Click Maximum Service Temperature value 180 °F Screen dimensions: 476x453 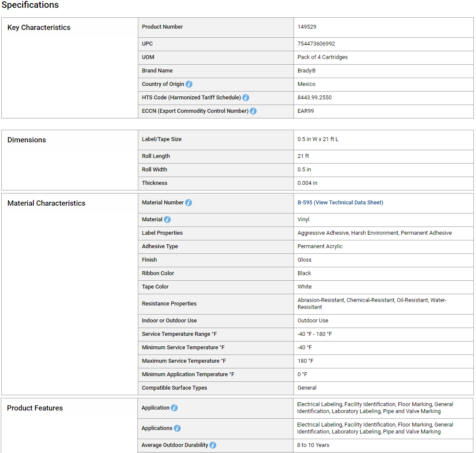pyautogui.click(x=305, y=361)
